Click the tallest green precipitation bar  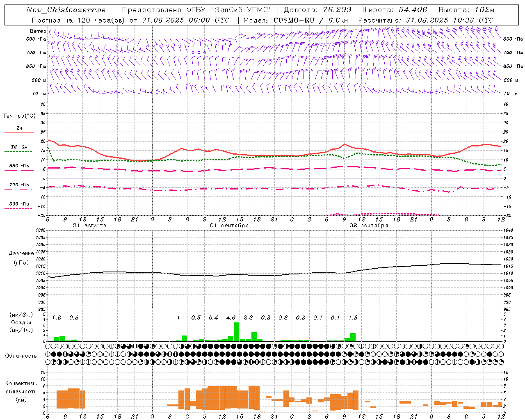(236, 332)
